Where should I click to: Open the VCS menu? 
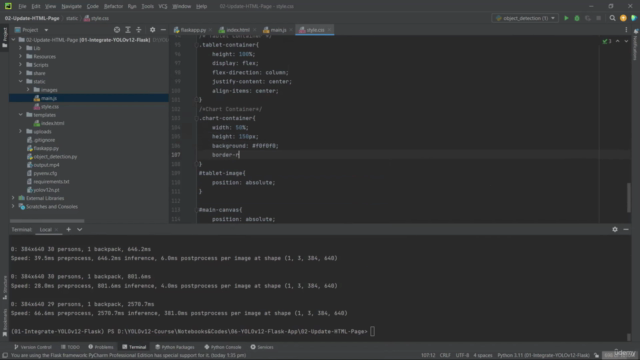(162, 6)
